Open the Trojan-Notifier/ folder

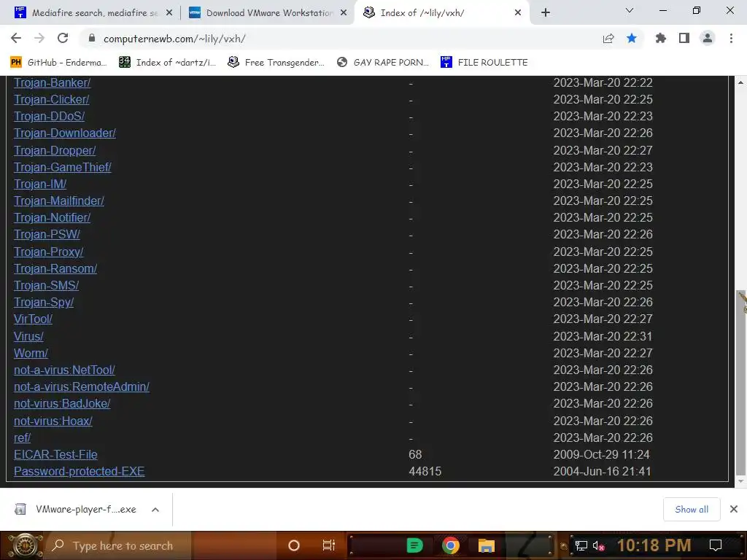(x=52, y=217)
